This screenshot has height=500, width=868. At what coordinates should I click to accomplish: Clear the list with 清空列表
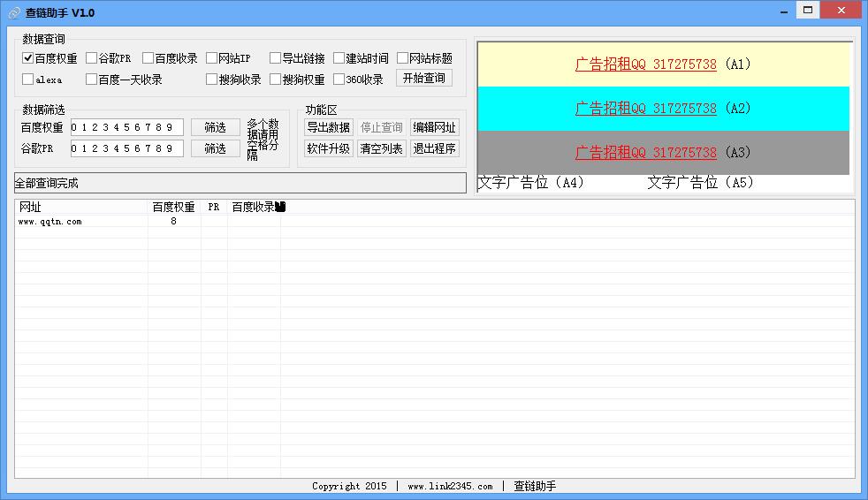click(x=382, y=148)
